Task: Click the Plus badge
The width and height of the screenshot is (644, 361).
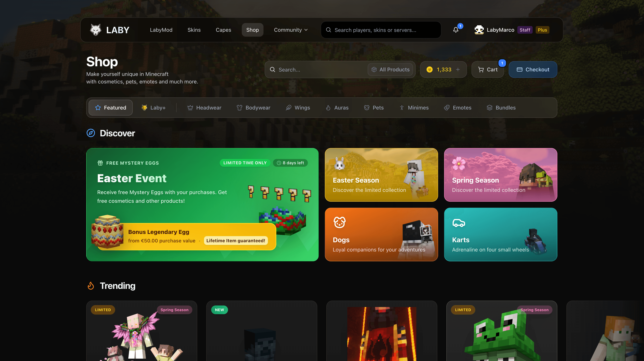Action: pos(542,30)
